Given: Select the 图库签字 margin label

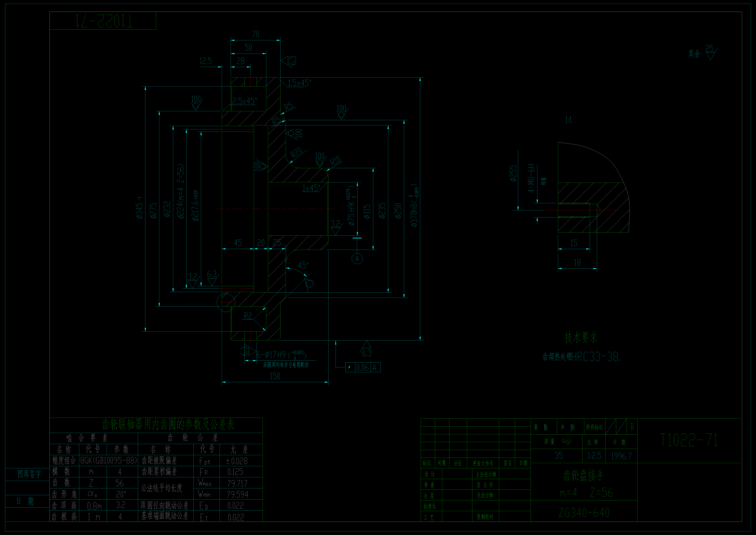Looking at the screenshot, I should [29, 474].
